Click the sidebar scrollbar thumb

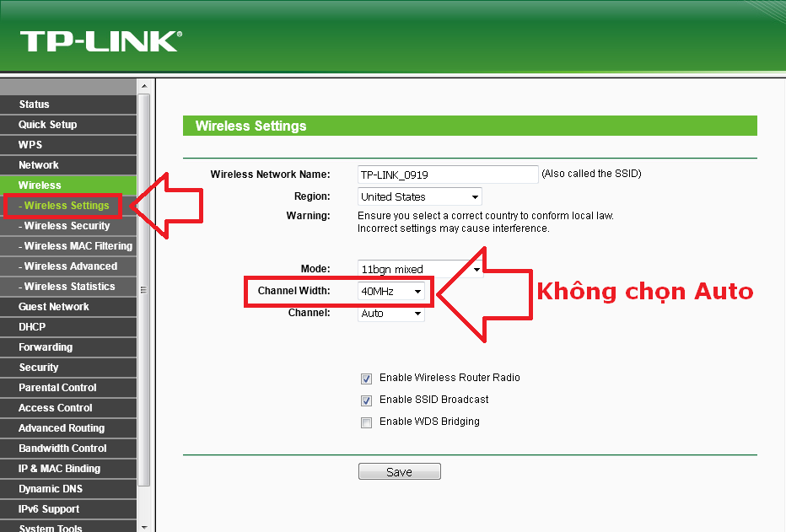click(144, 290)
